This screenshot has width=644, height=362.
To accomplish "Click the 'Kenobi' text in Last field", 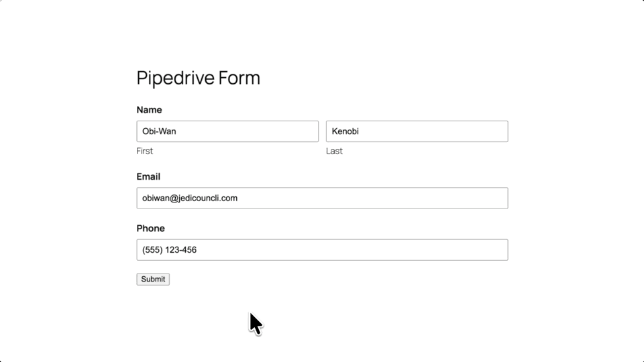I will click(x=345, y=131).
